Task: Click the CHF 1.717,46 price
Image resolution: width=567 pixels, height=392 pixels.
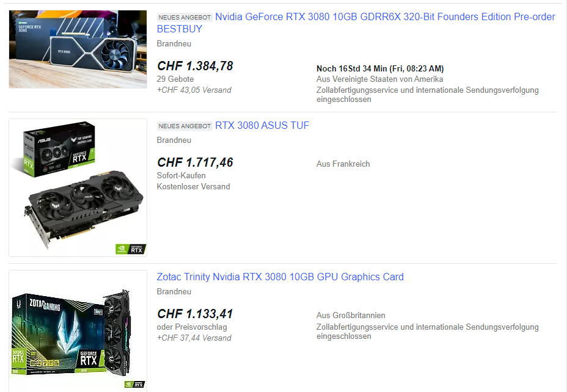Action: tap(195, 162)
